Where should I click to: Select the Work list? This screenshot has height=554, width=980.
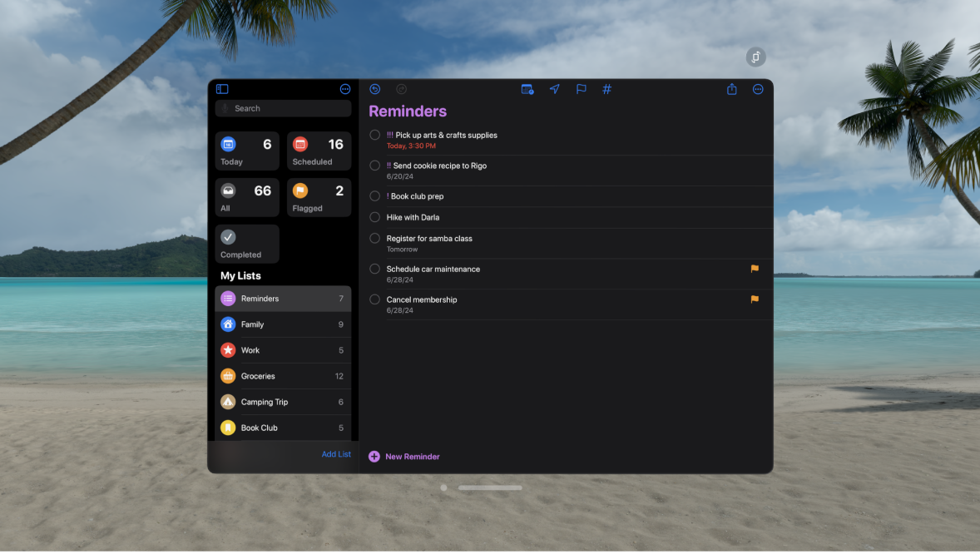283,350
